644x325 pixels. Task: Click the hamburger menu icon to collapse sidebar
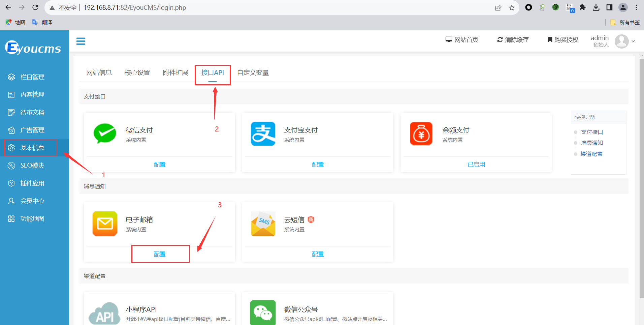click(x=81, y=41)
